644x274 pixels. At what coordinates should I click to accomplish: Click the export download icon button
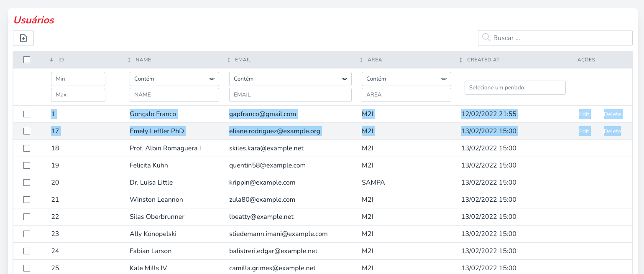[x=23, y=38]
